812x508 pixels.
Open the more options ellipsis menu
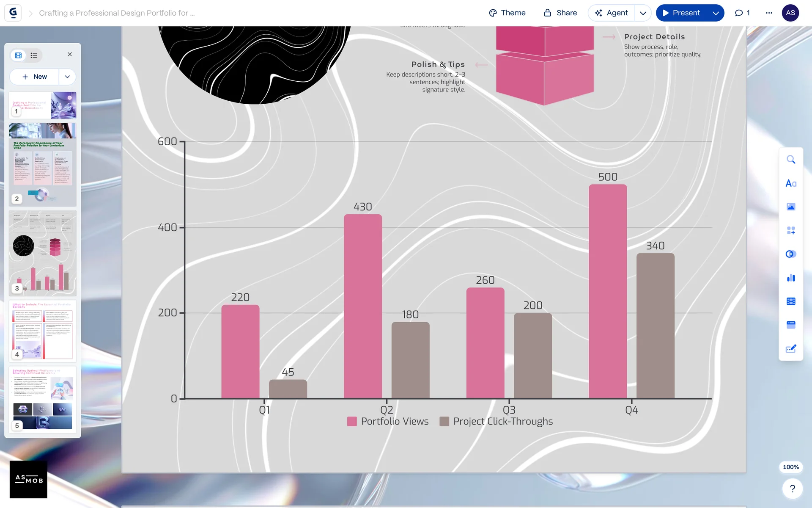pos(769,13)
